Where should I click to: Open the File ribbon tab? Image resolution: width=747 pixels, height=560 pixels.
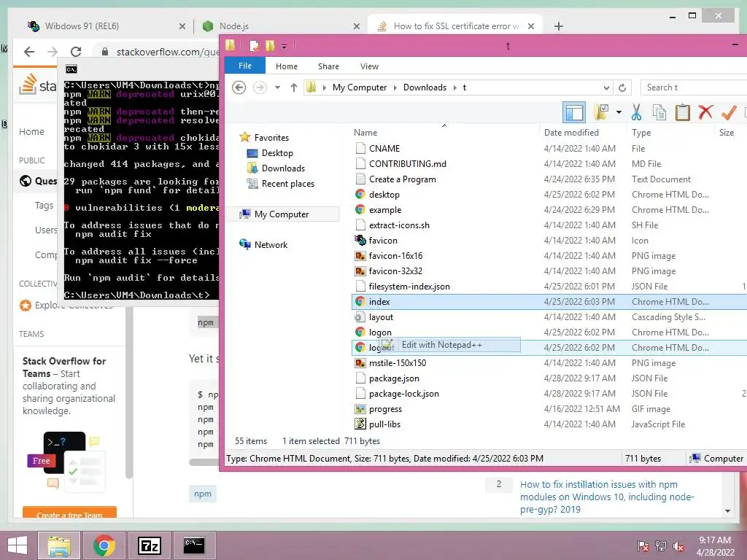coord(245,66)
